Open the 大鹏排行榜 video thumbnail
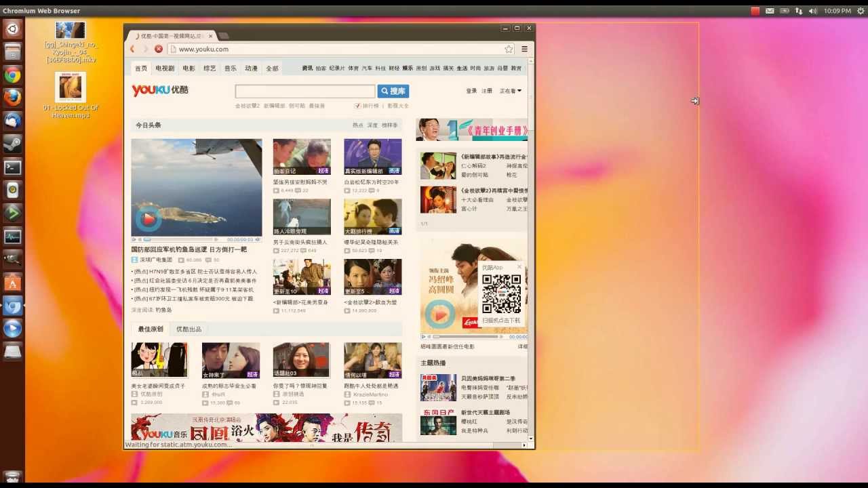 (x=372, y=217)
